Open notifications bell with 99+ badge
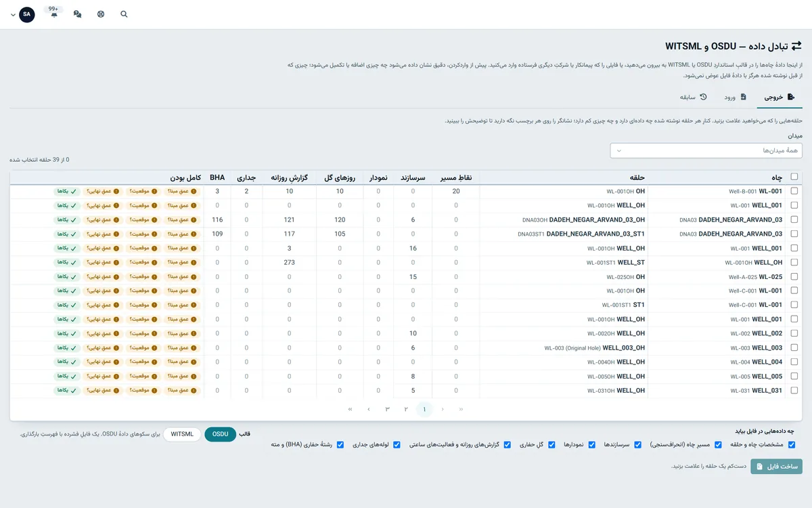 point(53,13)
